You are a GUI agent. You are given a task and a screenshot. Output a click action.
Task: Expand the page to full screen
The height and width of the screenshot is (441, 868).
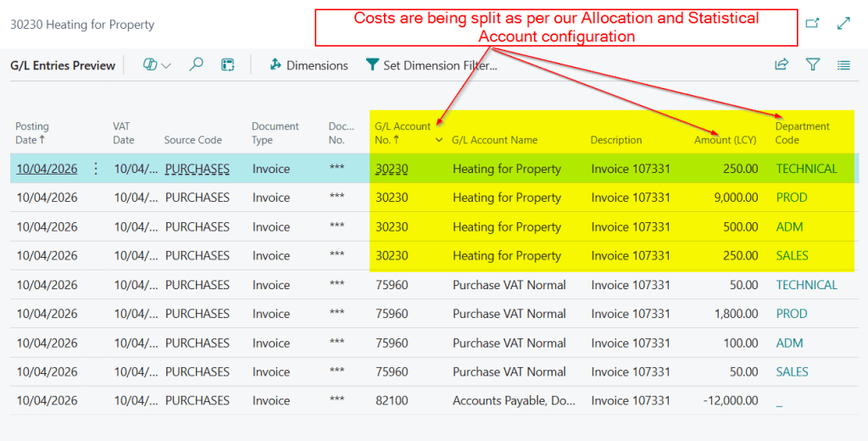(843, 24)
